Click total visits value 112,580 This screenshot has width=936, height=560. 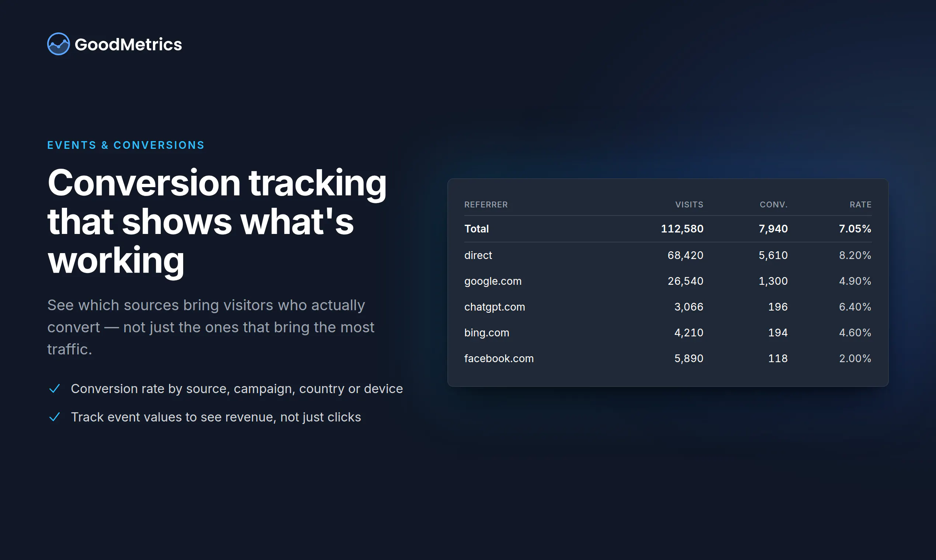pos(682,229)
